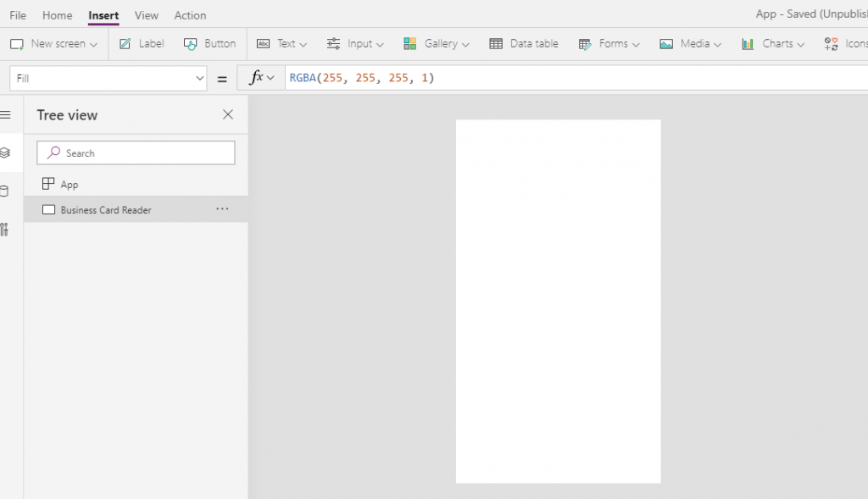Switch to the View ribbon tab
The height and width of the screenshot is (499, 868).
pos(146,15)
